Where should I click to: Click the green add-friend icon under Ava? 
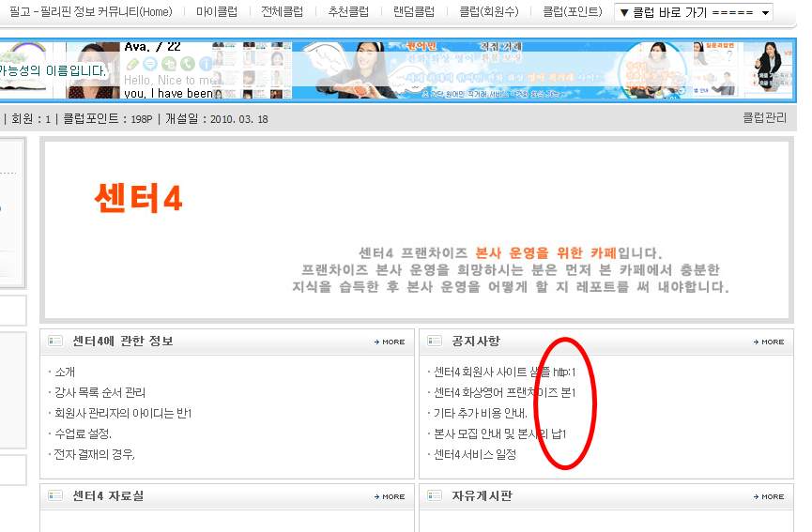[169, 64]
